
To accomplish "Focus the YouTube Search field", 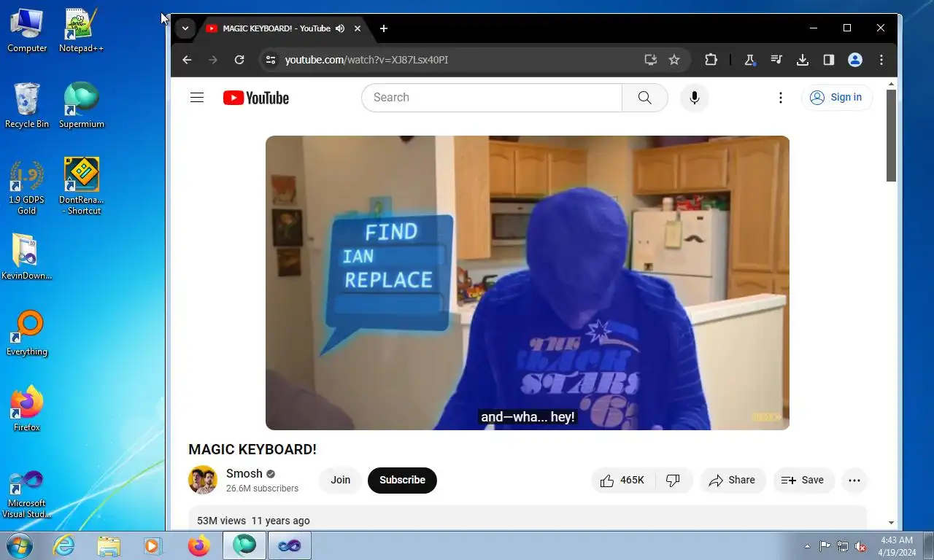I will coord(492,98).
